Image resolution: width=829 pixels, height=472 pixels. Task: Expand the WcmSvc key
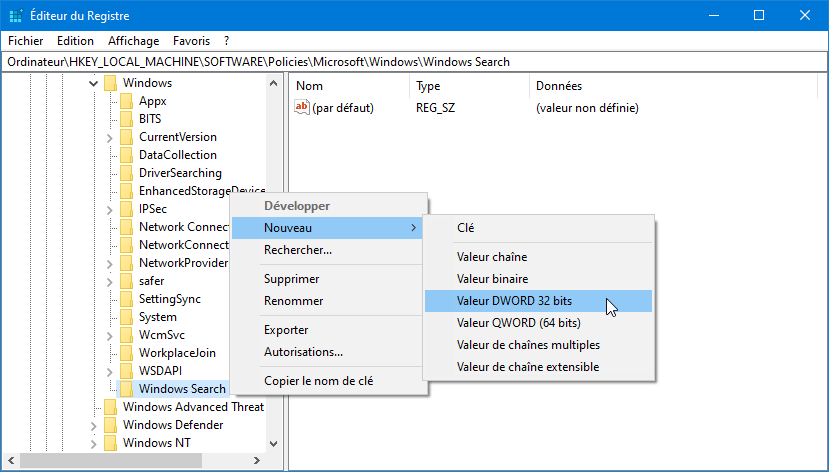click(x=109, y=336)
